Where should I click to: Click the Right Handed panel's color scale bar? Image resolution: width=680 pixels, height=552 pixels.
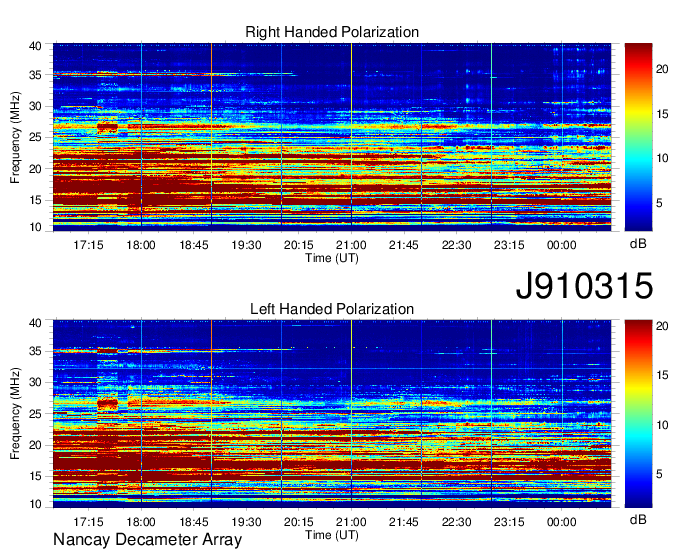638,137
